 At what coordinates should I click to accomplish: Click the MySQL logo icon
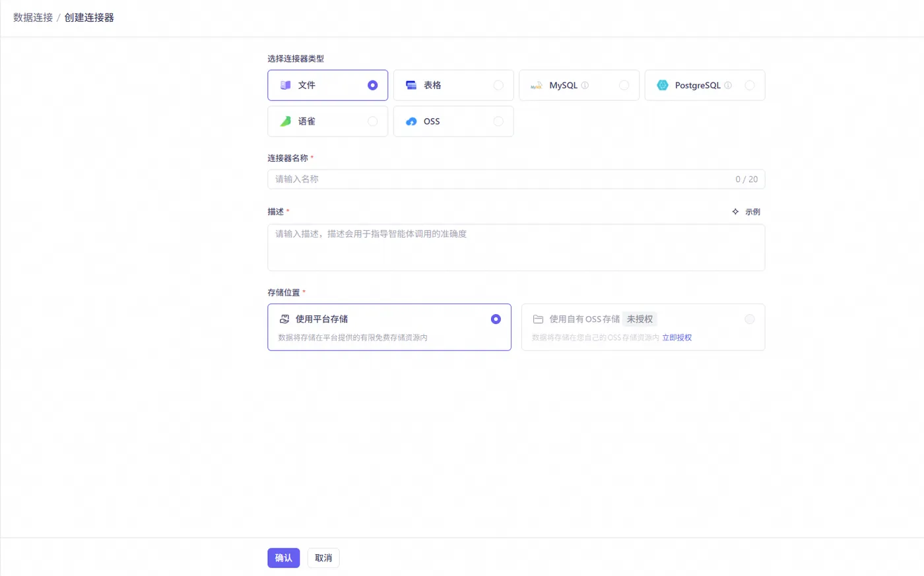537,86
